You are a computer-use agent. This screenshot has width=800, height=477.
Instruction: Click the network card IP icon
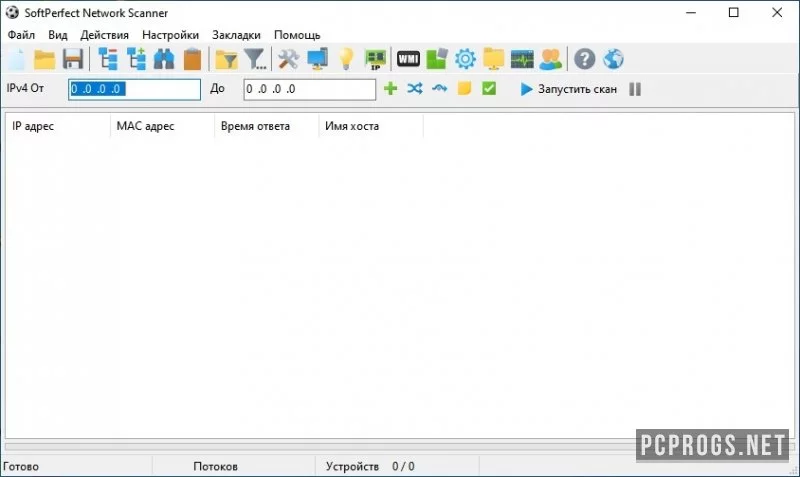click(x=375, y=59)
